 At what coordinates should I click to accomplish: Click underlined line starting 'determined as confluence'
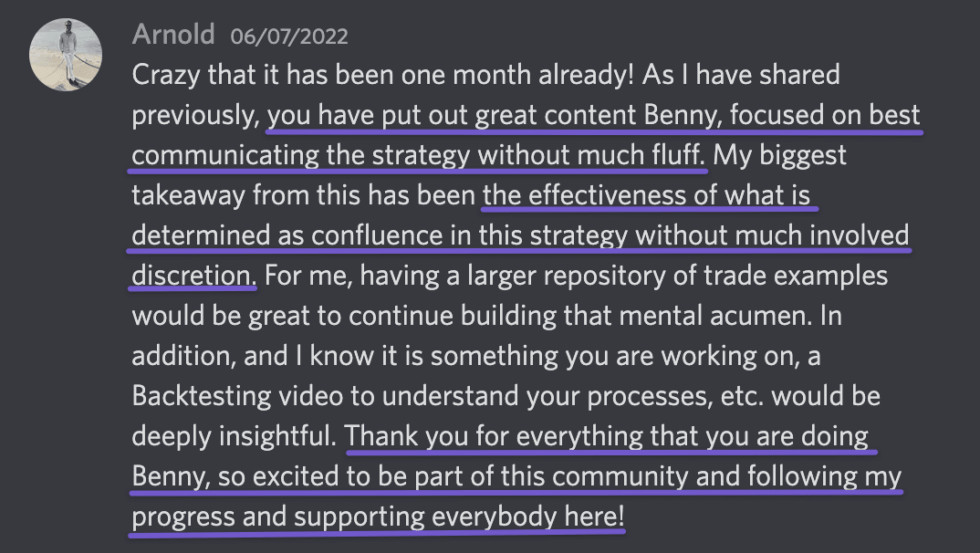point(520,235)
